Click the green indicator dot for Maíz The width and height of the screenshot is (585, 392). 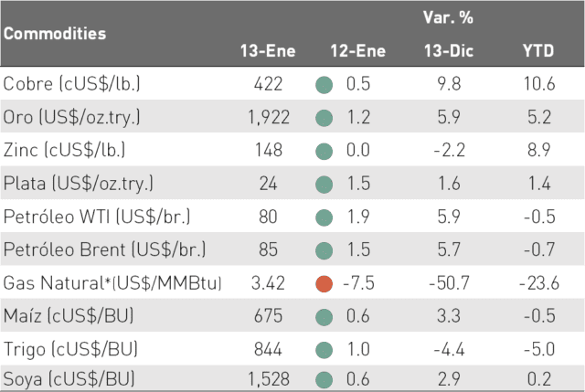pos(324,317)
